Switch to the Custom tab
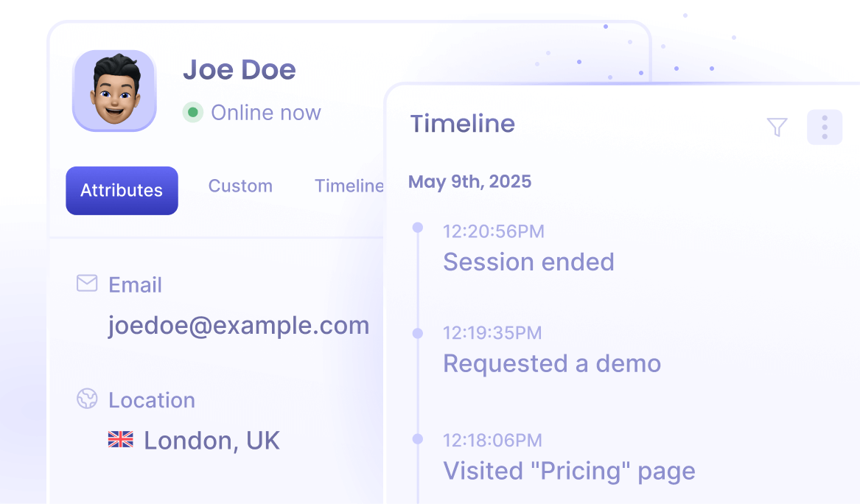 [240, 186]
